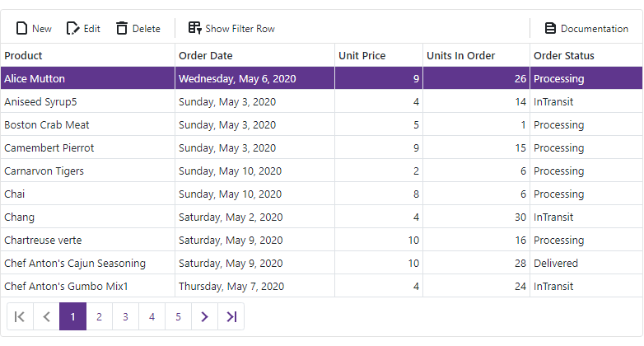The image size is (644, 346).
Task: Sort by Order Date column header
Action: pos(205,55)
